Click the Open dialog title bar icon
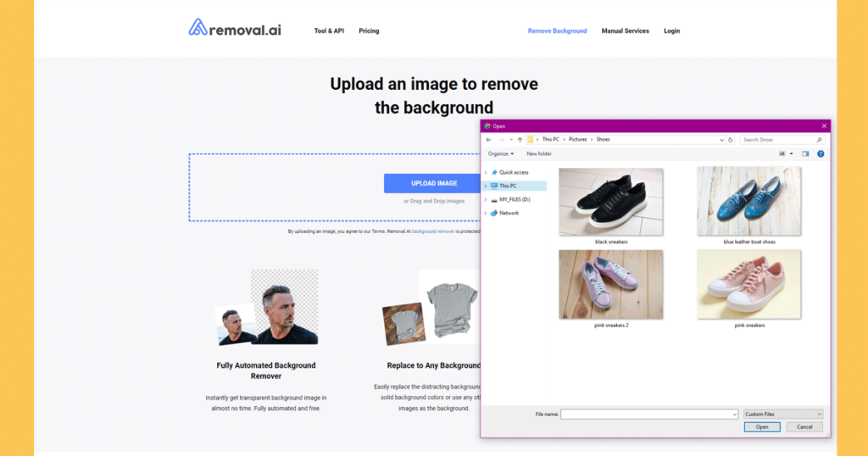868x456 pixels. pos(487,126)
